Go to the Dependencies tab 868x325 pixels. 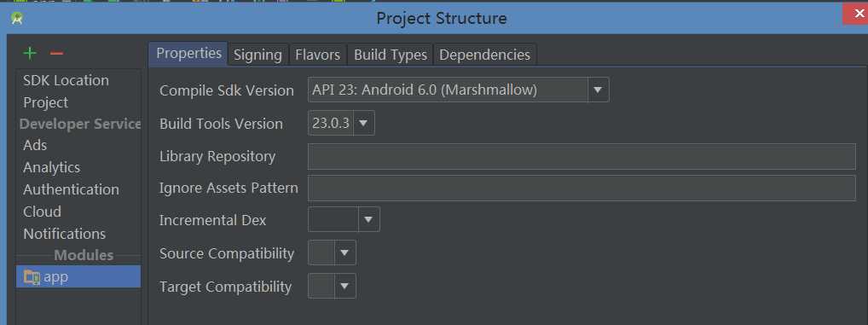tap(485, 55)
